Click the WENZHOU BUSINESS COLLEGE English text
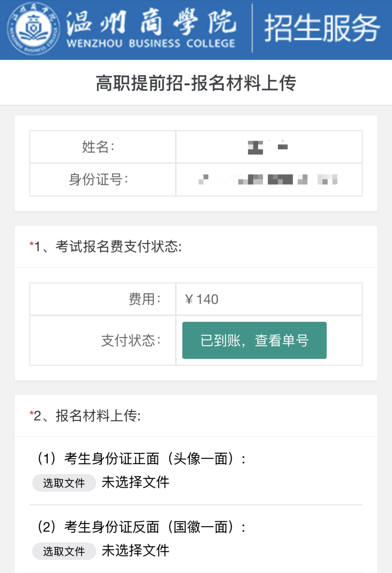The image size is (392, 573). [x=151, y=44]
